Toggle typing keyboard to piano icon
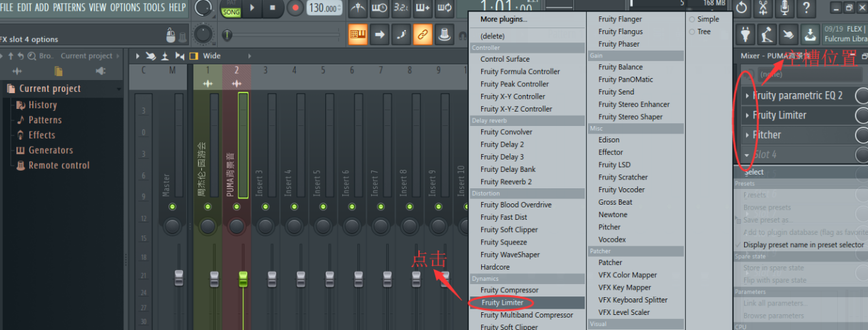The height and width of the screenshot is (330, 868). click(x=357, y=34)
